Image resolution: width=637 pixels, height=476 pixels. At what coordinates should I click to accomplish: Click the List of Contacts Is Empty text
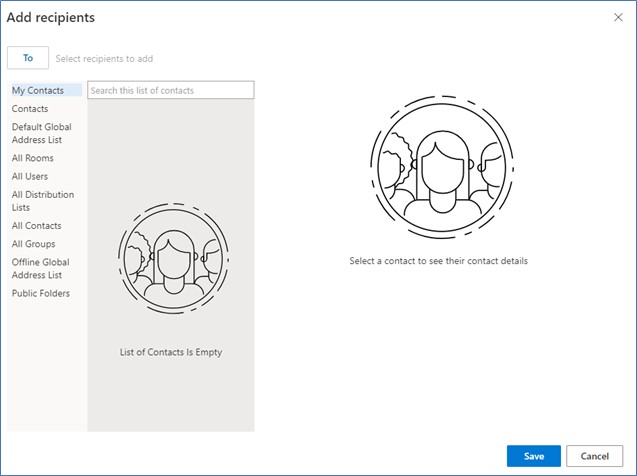[170, 352]
